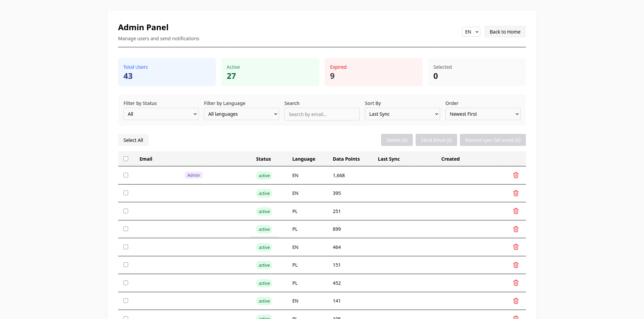The height and width of the screenshot is (319, 644).
Task: Click the delete icon on the 899 data points row
Action: tap(516, 229)
